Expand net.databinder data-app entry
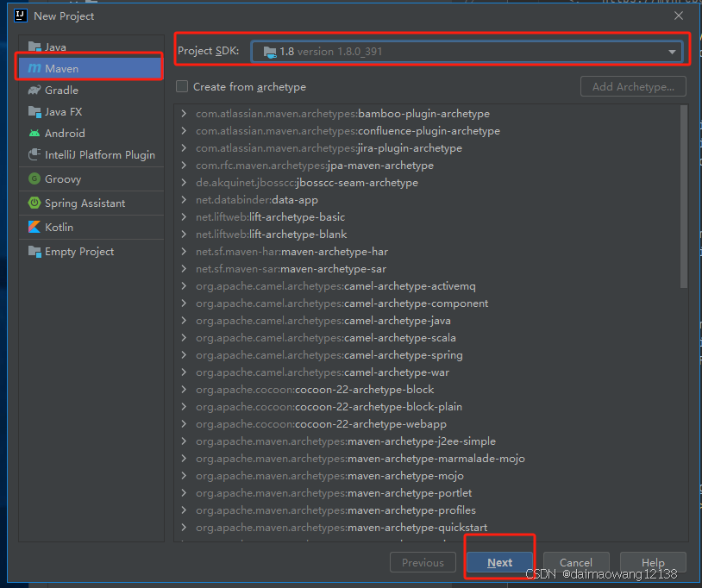 click(x=184, y=199)
